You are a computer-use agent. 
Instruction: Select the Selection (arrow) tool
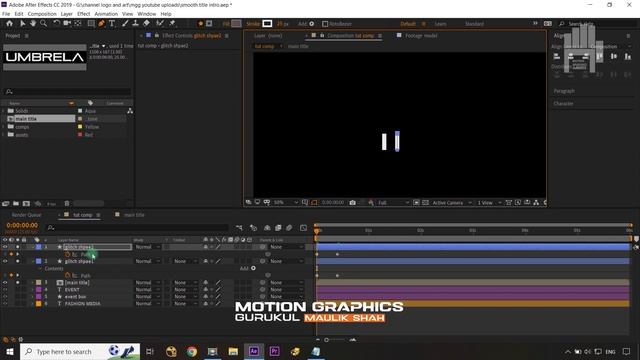coord(22,24)
